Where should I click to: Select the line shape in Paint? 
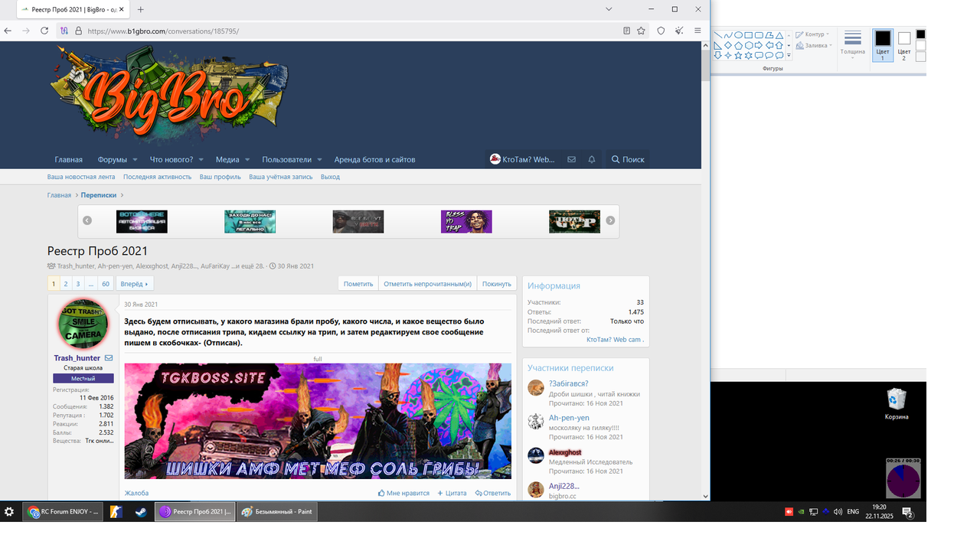[717, 35]
